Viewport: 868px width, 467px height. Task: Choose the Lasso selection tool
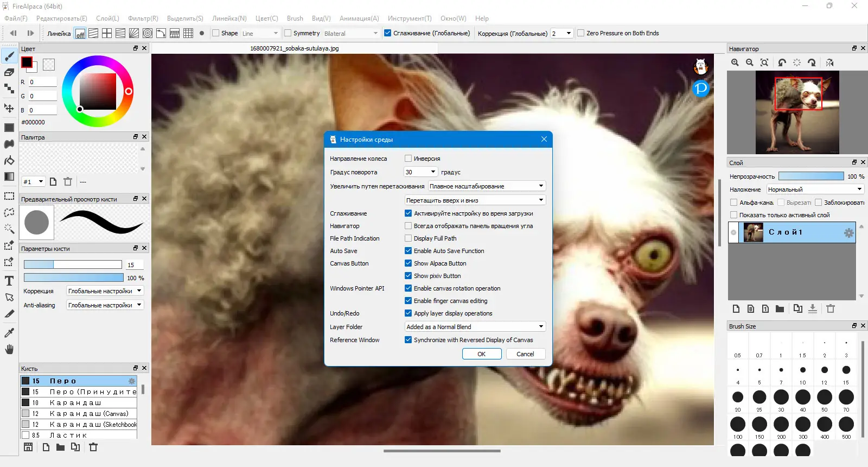point(9,212)
